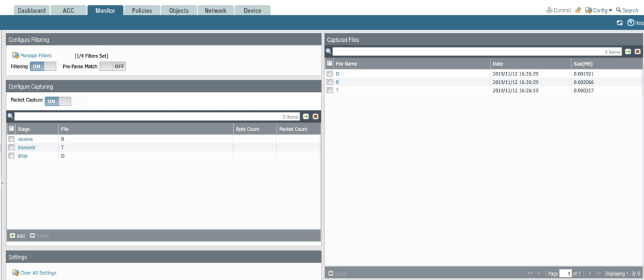
Task: Go to last page arrow
Action: tap(599, 273)
